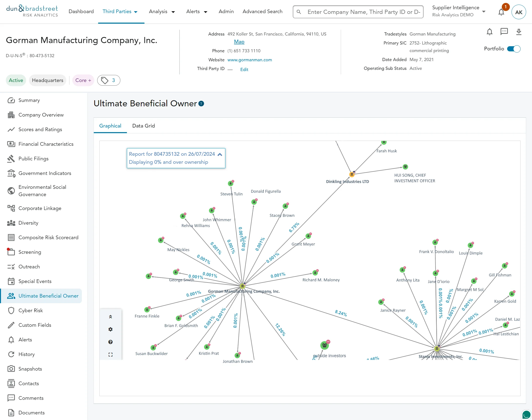The height and width of the screenshot is (420, 532).
Task: Switch to the Data Grid tab
Action: 143,126
